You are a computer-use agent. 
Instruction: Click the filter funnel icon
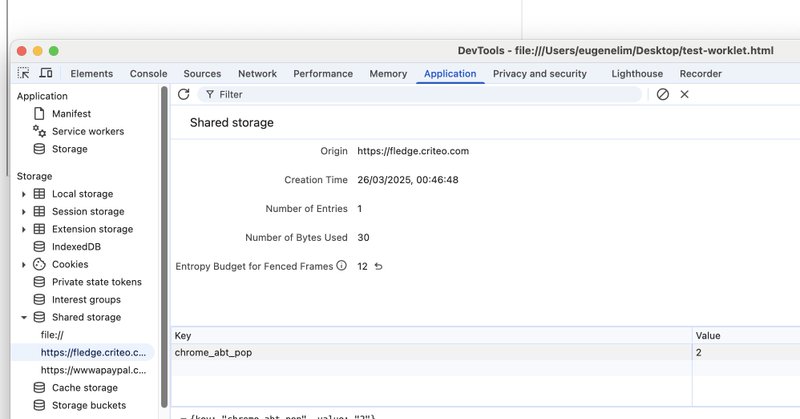[210, 94]
